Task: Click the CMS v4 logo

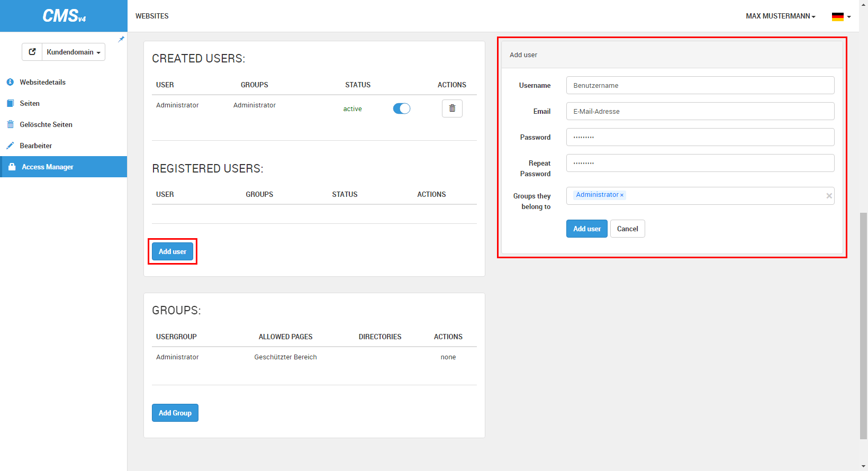Action: (x=64, y=16)
